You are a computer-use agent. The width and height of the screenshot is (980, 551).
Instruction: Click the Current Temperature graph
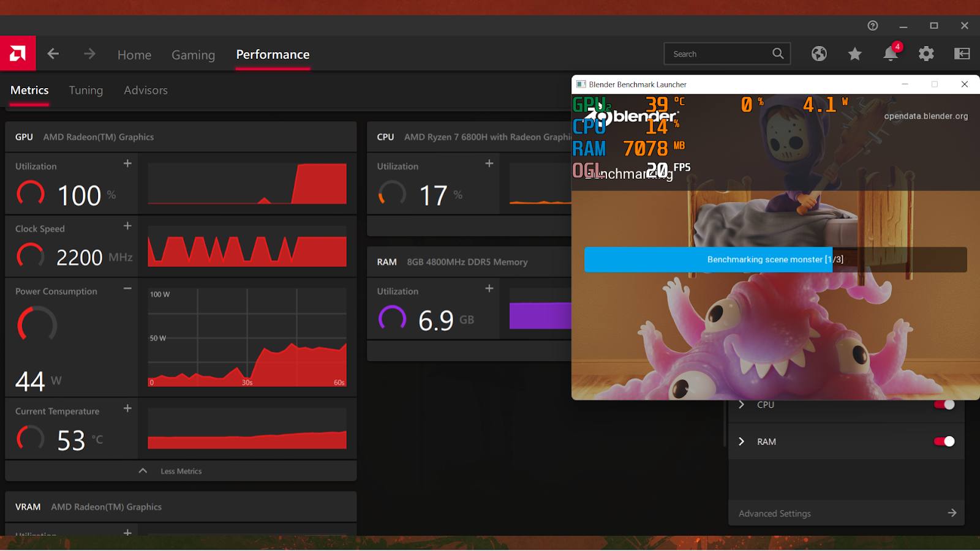pos(247,429)
